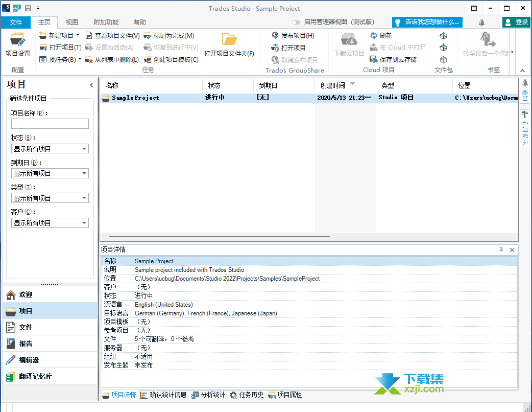532x412 pixels.
Task: Click the project list horizontal scrollbar
Action: 219,236
